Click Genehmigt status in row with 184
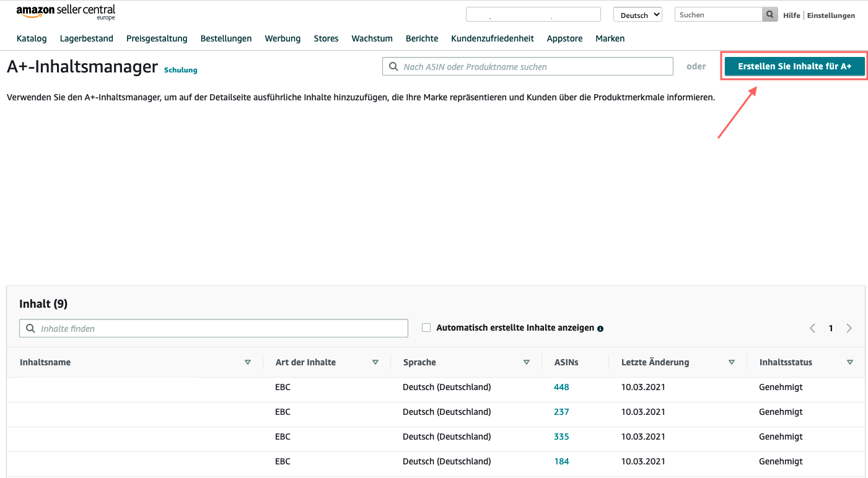This screenshot has width=868, height=478. 781,461
